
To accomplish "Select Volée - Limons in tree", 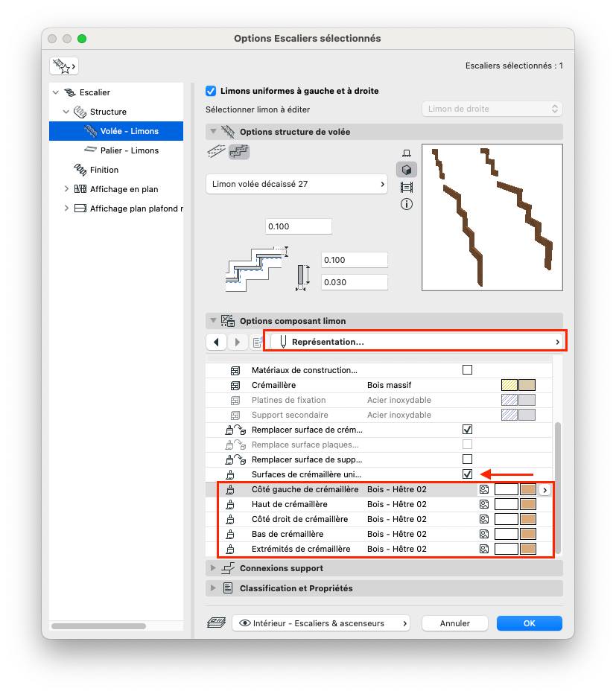I will point(116,131).
